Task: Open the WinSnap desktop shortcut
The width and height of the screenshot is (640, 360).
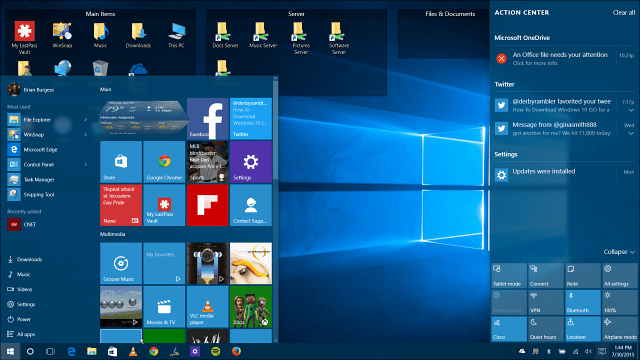Action: click(62, 35)
